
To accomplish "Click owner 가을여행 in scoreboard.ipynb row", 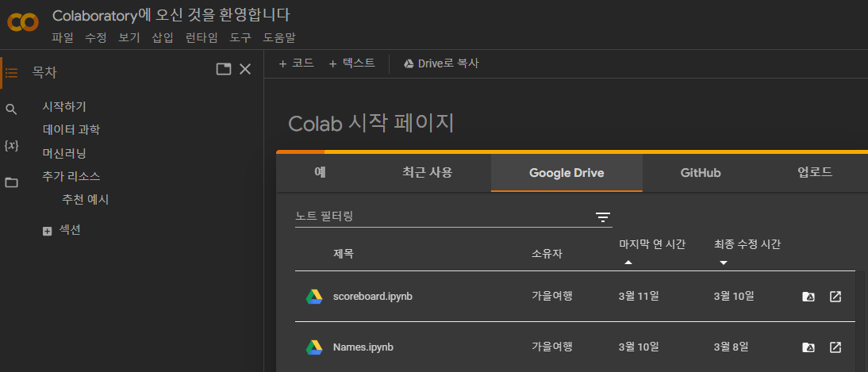I will pos(552,296).
